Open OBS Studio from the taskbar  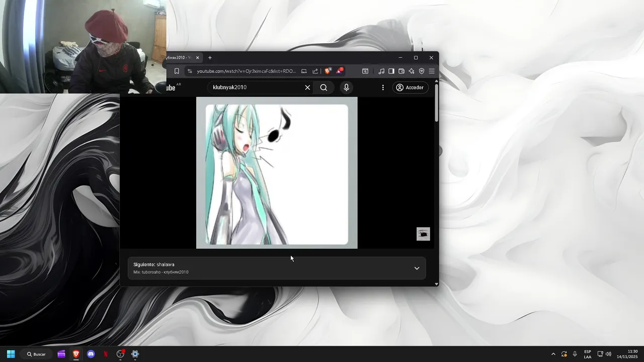120,354
